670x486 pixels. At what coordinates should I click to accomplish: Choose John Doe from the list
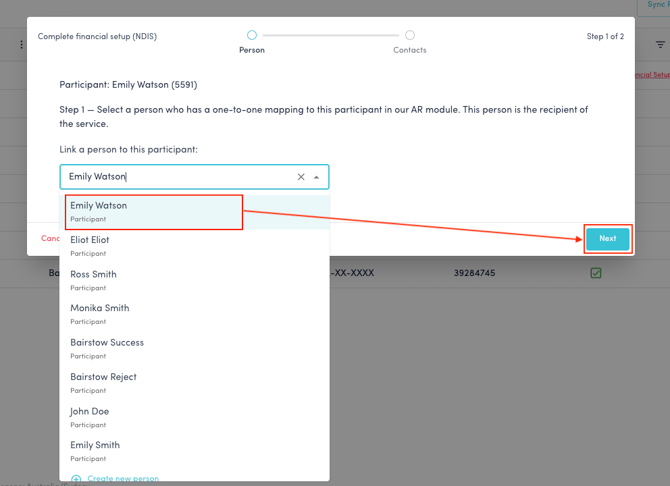click(x=194, y=417)
